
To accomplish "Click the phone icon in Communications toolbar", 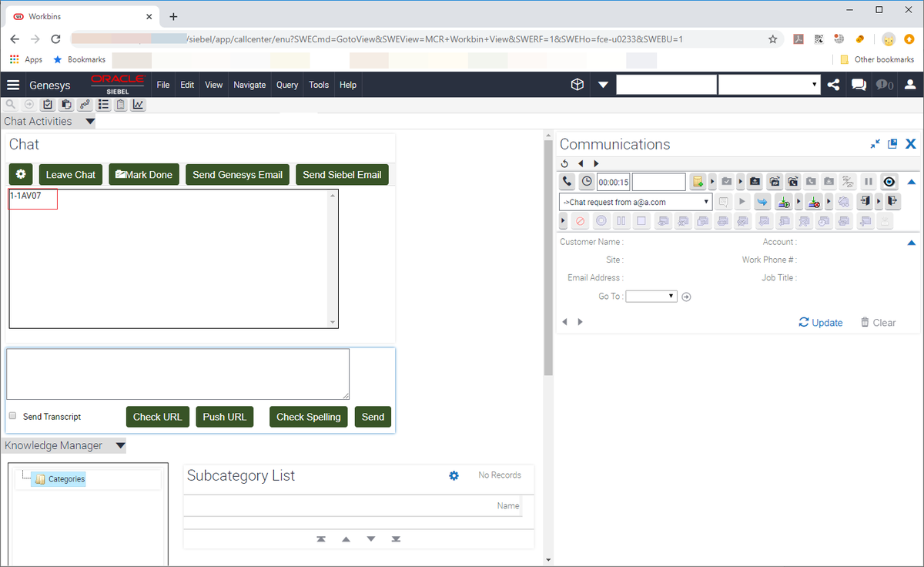I will coord(567,182).
